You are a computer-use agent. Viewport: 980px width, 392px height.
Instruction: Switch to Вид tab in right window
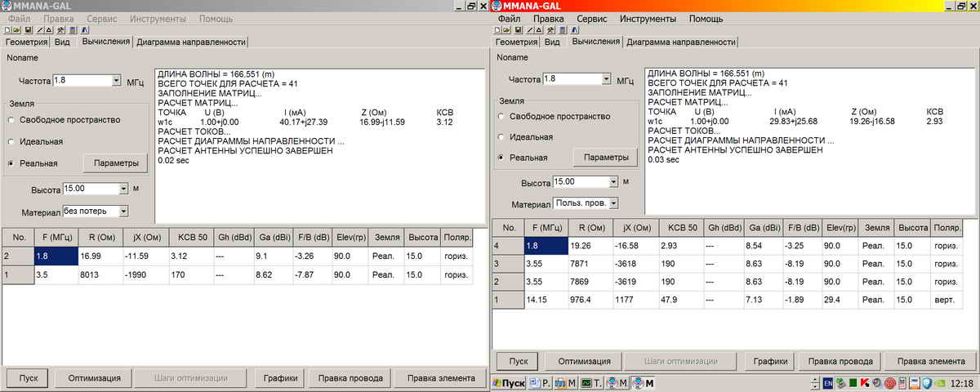click(x=552, y=42)
